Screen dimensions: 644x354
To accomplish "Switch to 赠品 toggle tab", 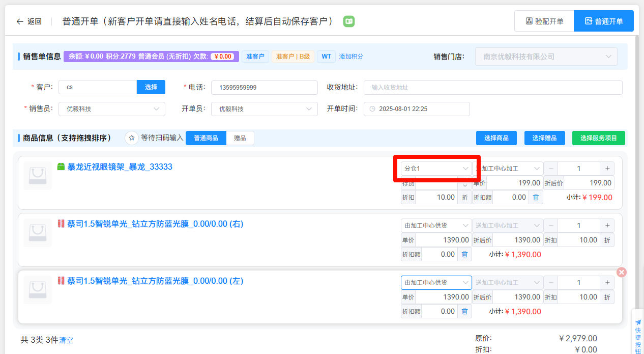I will [240, 138].
